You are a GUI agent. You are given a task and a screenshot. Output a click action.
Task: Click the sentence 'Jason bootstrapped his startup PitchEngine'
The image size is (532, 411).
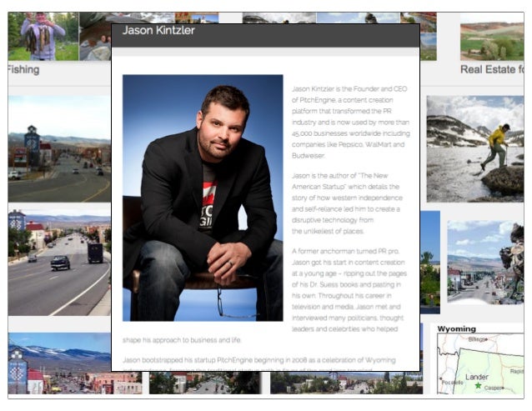[258, 360]
